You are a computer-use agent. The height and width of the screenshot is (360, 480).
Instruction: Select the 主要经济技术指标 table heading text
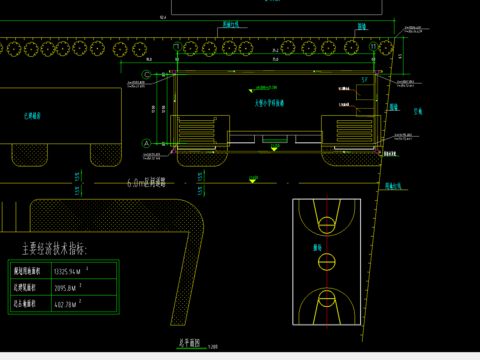54,248
